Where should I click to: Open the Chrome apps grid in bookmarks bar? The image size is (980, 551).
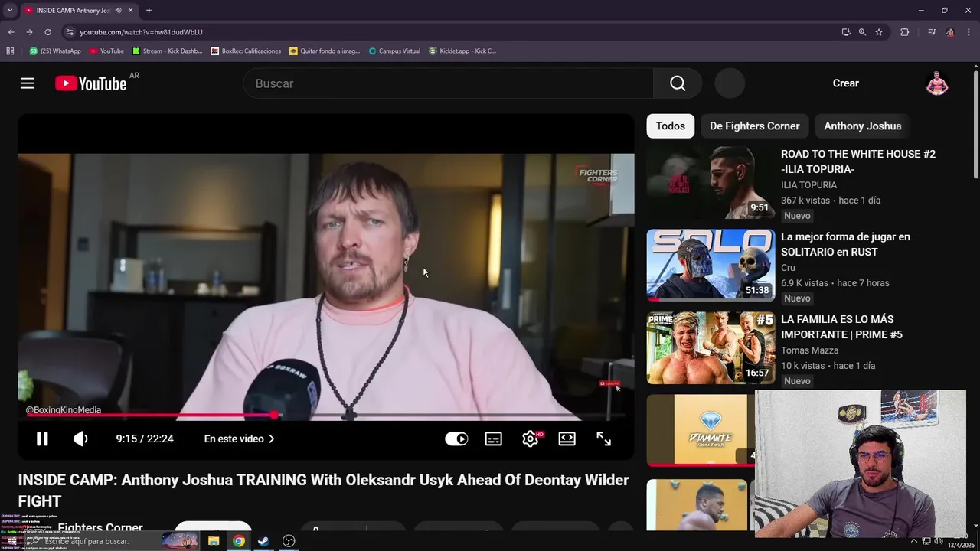coord(10,51)
